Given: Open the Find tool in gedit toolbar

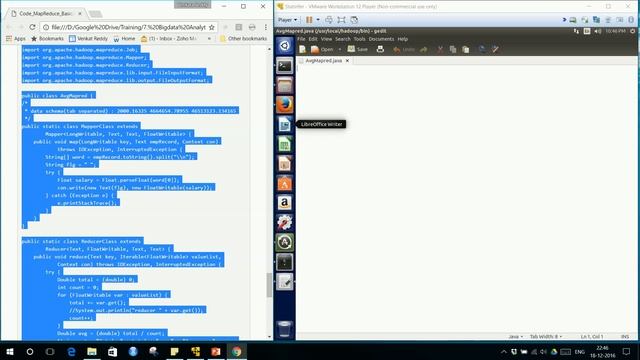Looking at the screenshot, I should (x=482, y=49).
